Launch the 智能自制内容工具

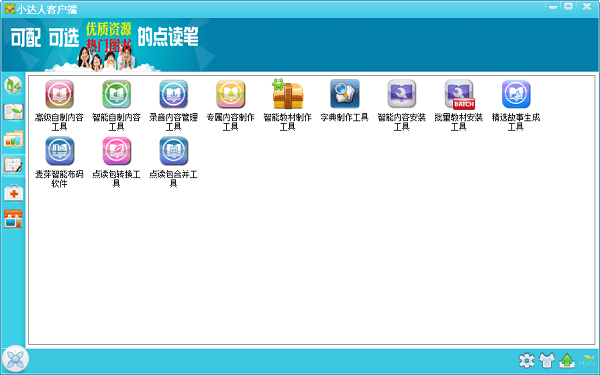(x=116, y=94)
